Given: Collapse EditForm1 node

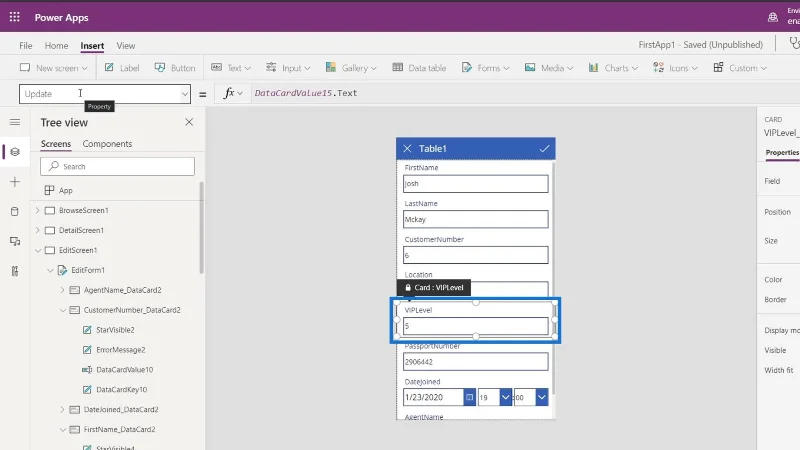Looking at the screenshot, I should point(50,270).
